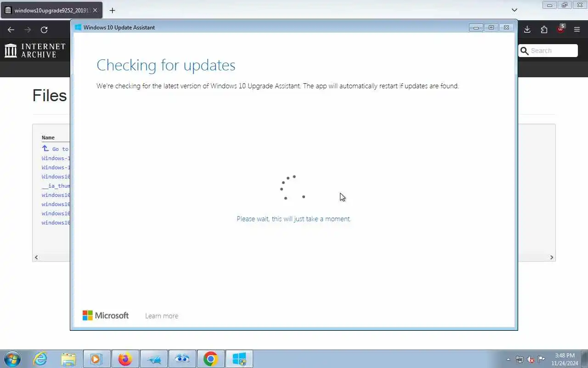588x368 pixels.
Task: Open Internet Explorer from the taskbar
Action: click(x=40, y=359)
